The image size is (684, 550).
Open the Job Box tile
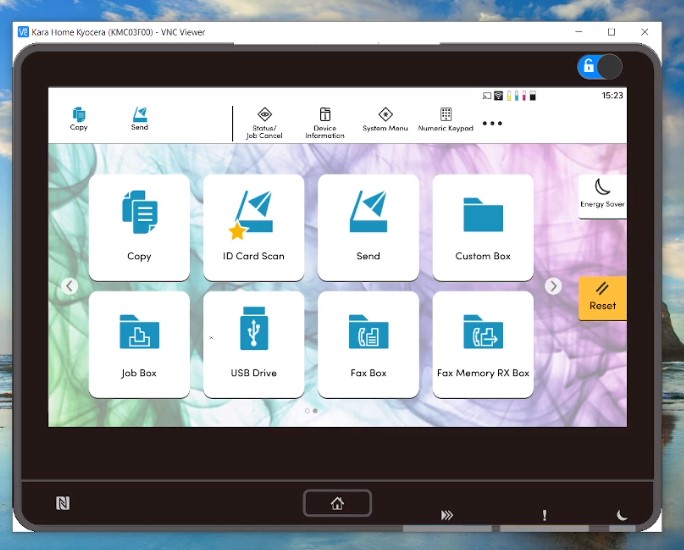click(139, 345)
